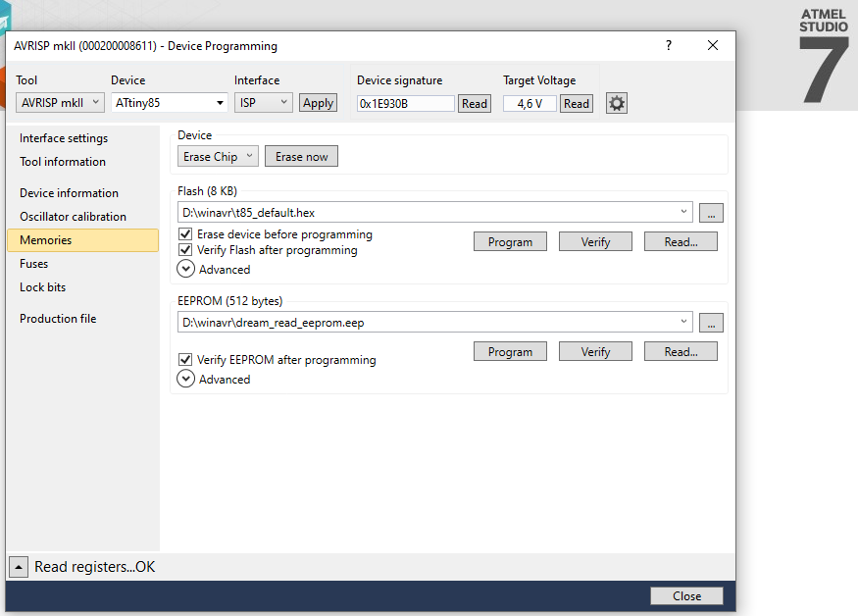Toggle Erase device before programming
The height and width of the screenshot is (616, 858).
point(185,235)
